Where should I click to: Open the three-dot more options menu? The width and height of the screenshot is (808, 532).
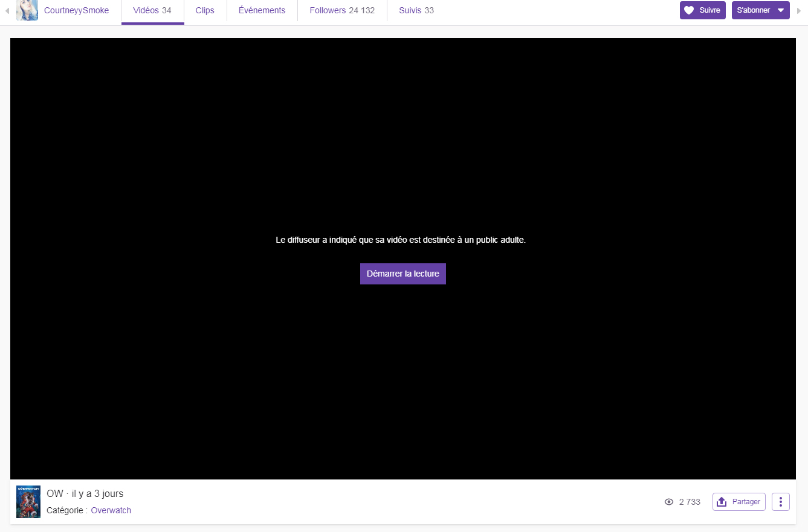click(x=781, y=502)
